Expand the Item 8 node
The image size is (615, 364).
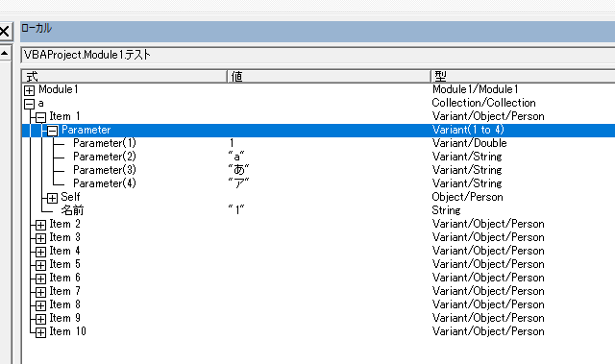click(40, 305)
